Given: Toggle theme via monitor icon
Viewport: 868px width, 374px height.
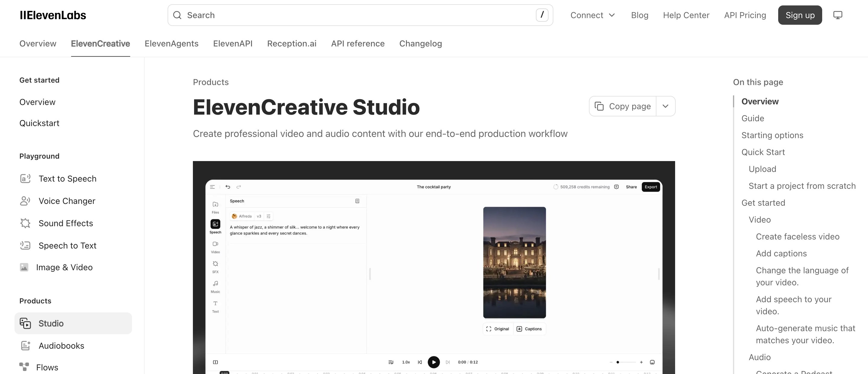Looking at the screenshot, I should click(x=838, y=15).
